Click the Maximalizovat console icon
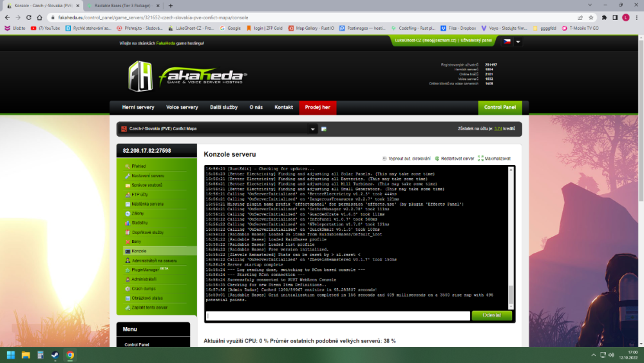 480,158
